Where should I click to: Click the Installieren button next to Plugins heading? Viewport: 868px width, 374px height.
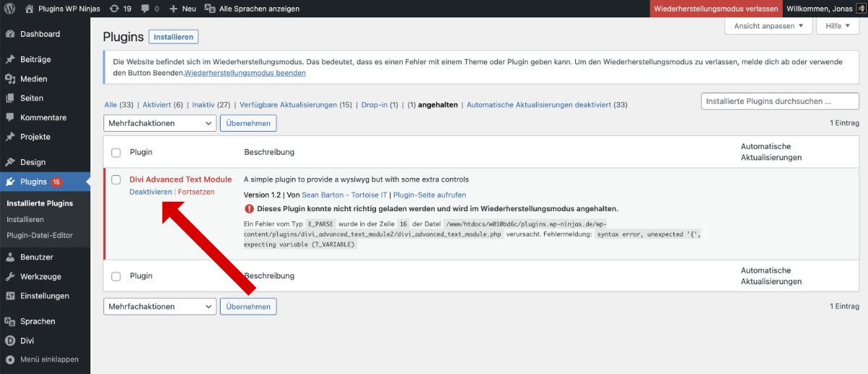(174, 37)
